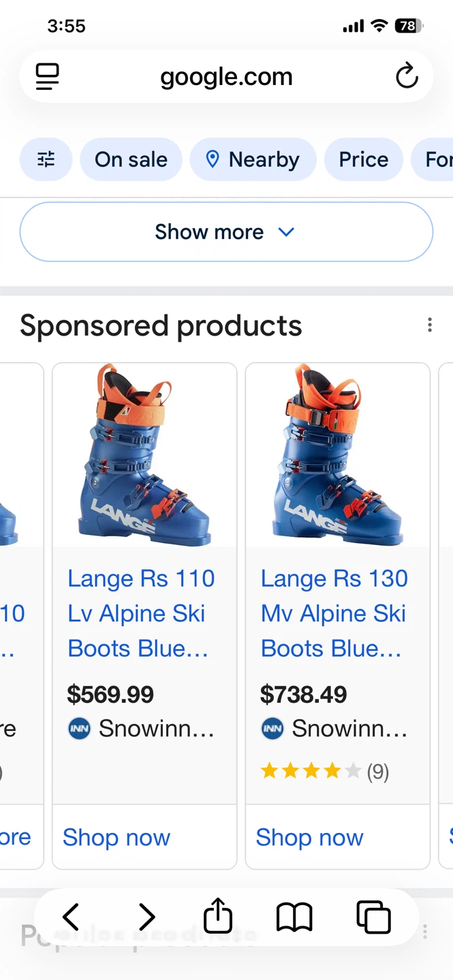Tap Shop now under $569.99 boot
The height and width of the screenshot is (980, 453).
(x=116, y=837)
